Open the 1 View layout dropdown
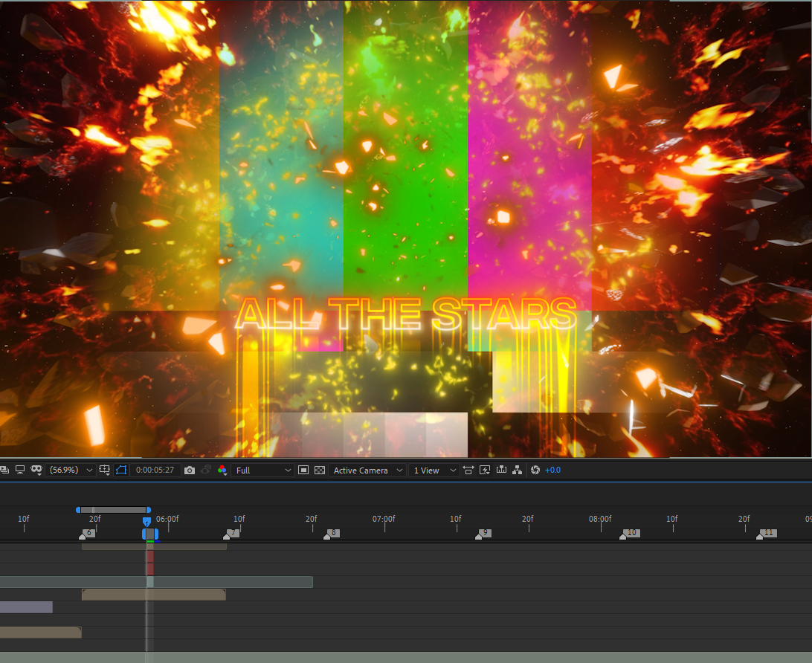This screenshot has width=812, height=663. [434, 470]
